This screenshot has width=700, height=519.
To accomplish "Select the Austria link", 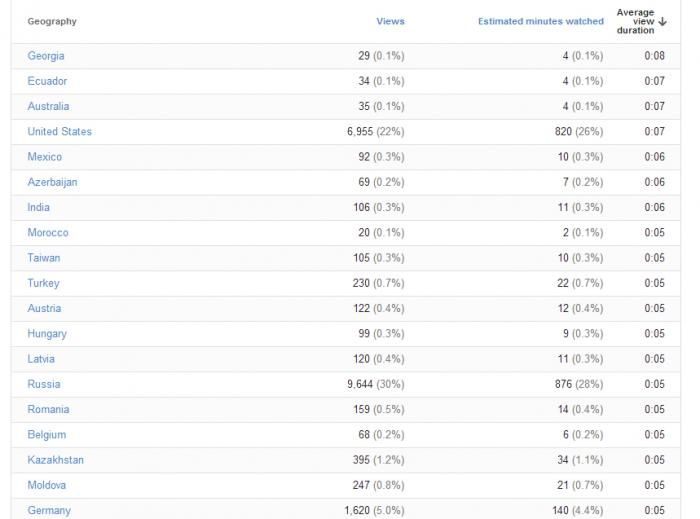I will pos(44,308).
